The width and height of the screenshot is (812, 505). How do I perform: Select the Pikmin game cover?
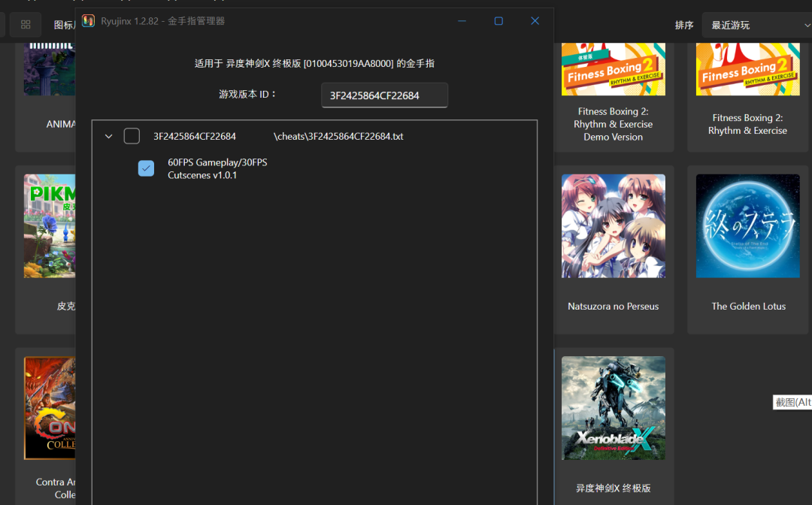[x=50, y=226]
